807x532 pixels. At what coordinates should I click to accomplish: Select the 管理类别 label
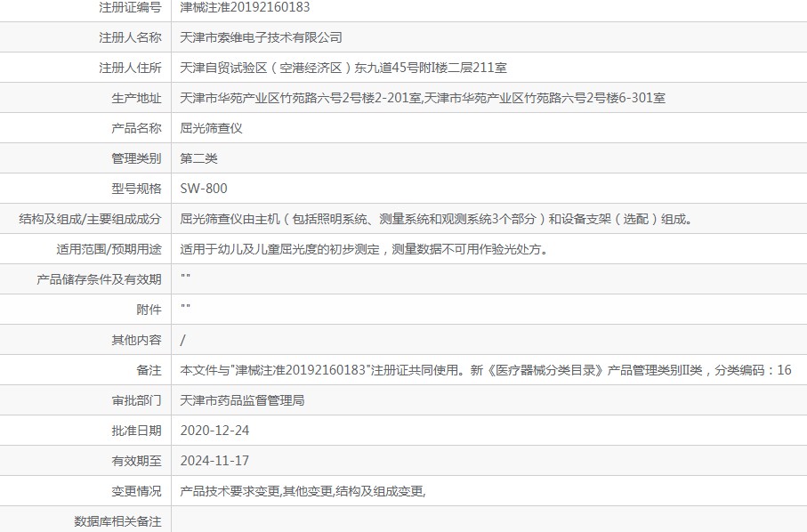click(x=136, y=158)
